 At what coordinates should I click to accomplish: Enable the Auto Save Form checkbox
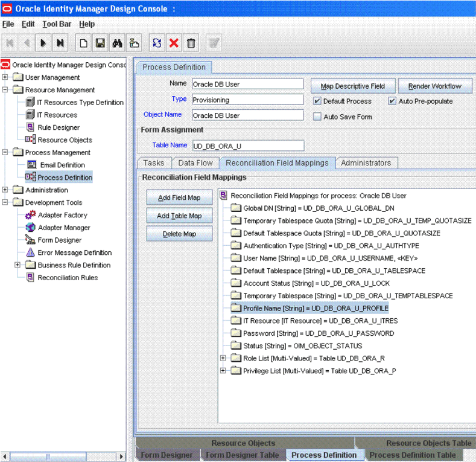[317, 117]
